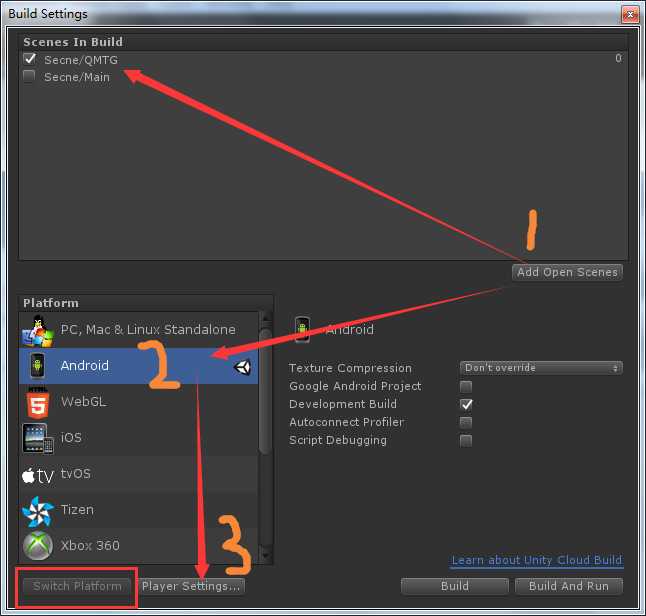Click the Switch Platform button
The height and width of the screenshot is (616, 646).
pyautogui.click(x=77, y=586)
